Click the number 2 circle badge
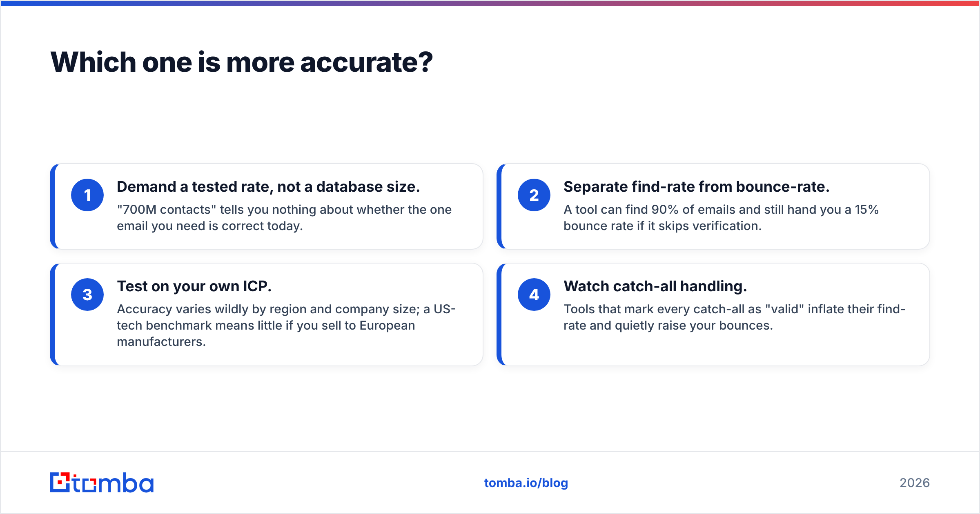980x514 pixels. (534, 195)
